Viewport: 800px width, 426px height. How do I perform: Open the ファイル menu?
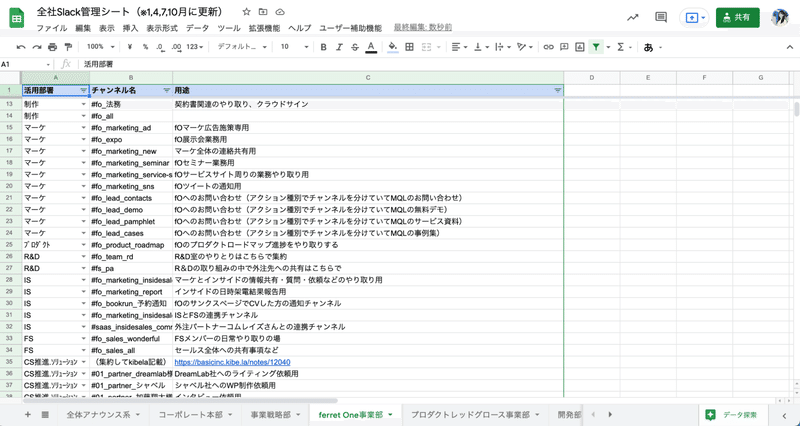click(x=52, y=28)
